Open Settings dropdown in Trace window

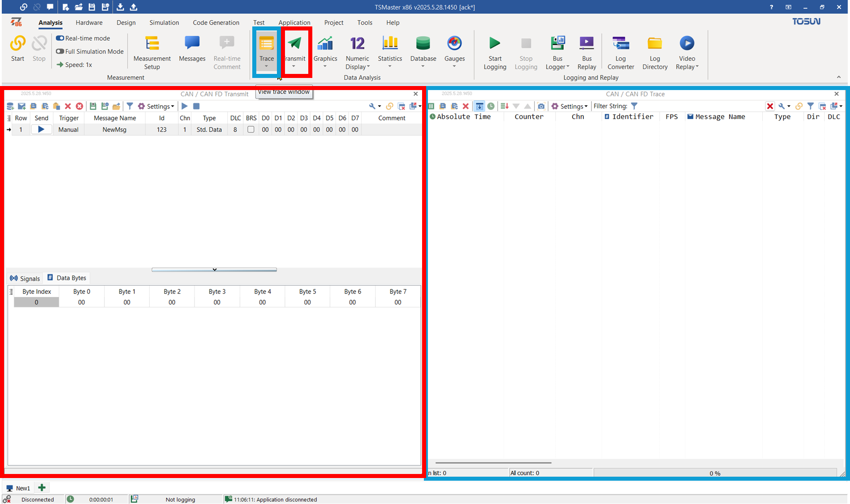570,106
